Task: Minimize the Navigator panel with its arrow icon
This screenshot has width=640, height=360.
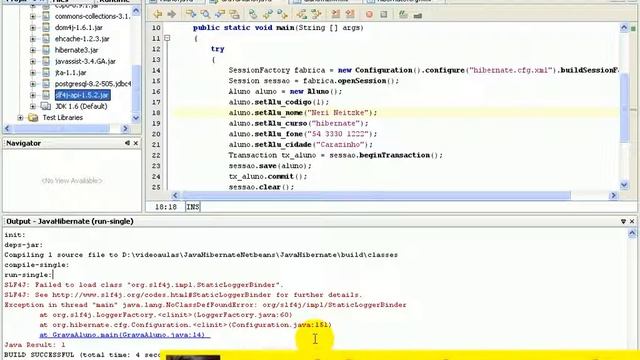Action: point(127,143)
